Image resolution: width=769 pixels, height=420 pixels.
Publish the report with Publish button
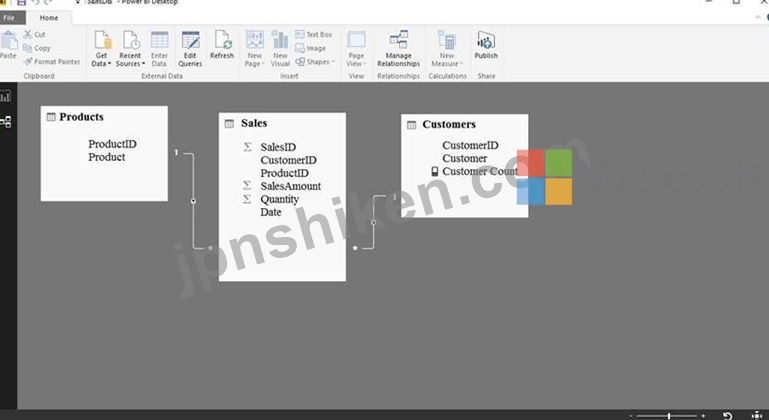click(486, 45)
